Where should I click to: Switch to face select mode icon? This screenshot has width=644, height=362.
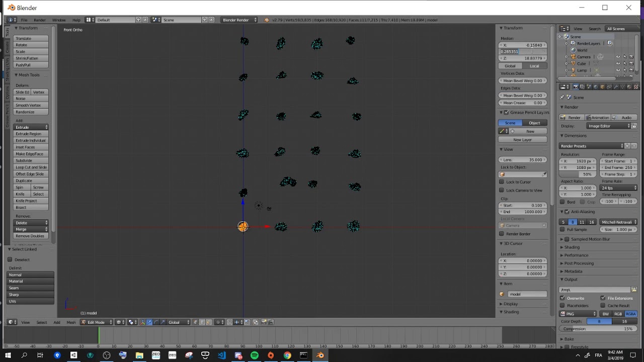coord(209,322)
